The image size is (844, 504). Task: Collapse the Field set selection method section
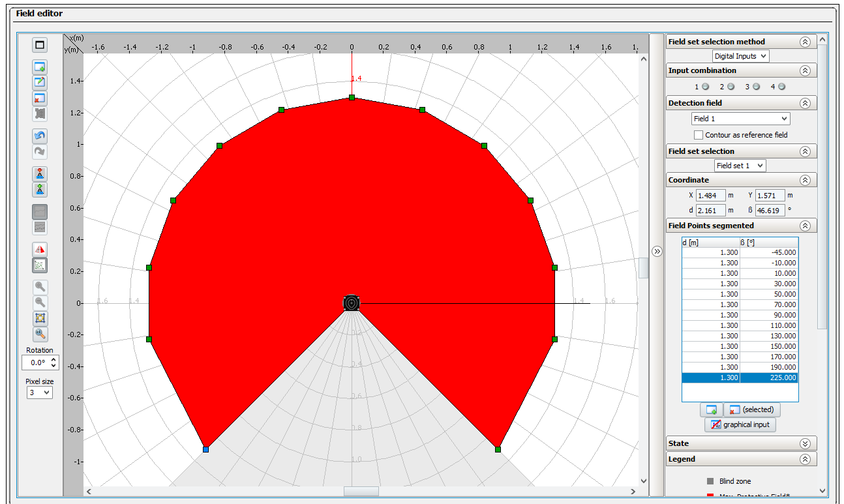click(806, 42)
